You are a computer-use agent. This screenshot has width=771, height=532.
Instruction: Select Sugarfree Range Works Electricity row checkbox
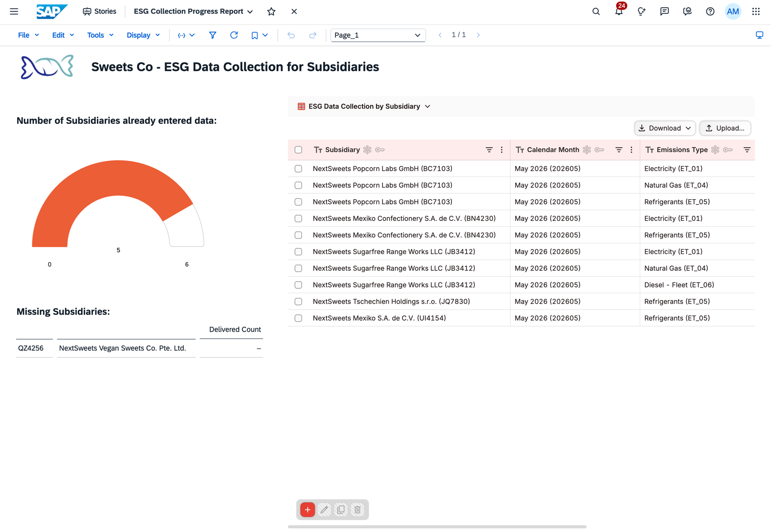point(298,252)
